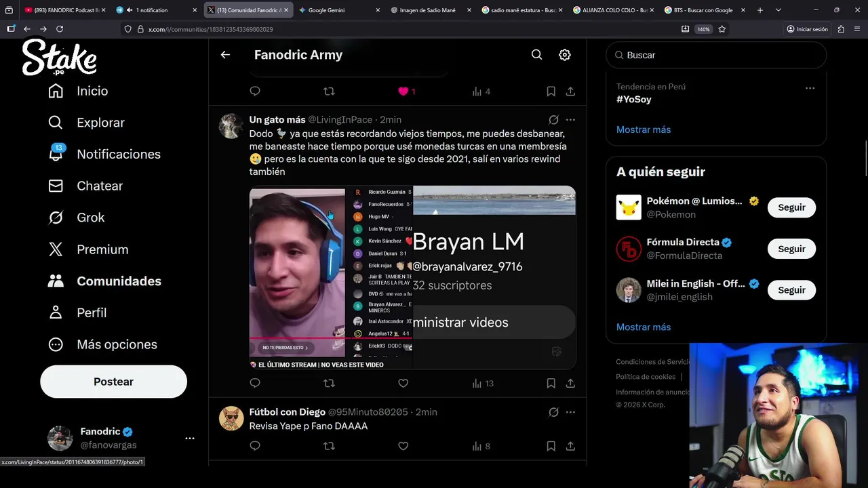868x488 pixels.
Task: Open Premium page
Action: [x=87, y=249]
